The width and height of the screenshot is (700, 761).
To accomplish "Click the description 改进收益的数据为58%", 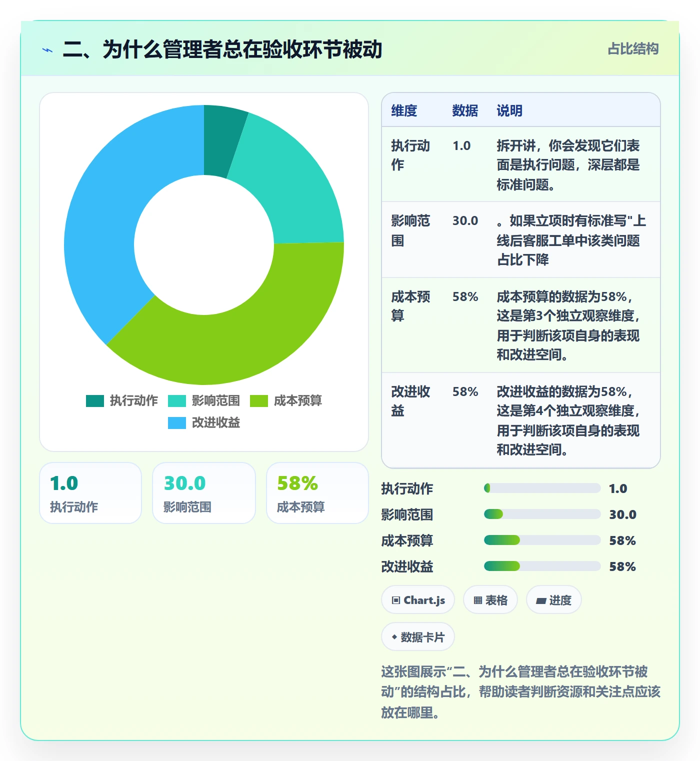I will [x=568, y=420].
